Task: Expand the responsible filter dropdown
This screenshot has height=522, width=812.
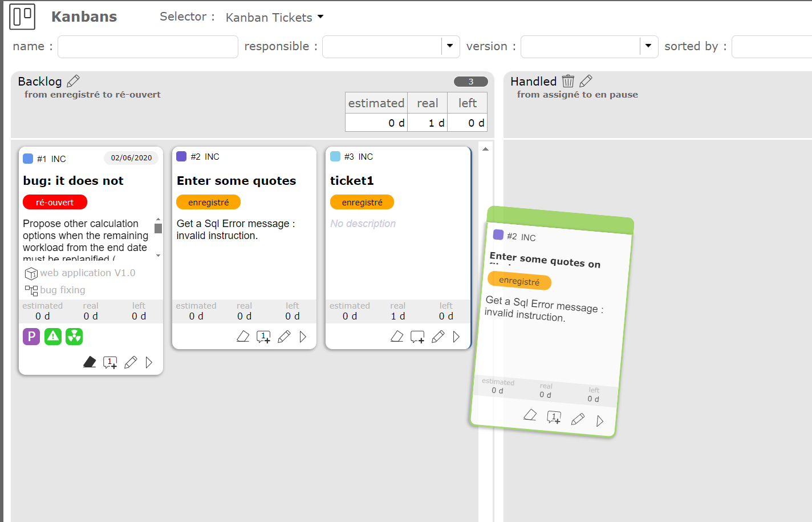Action: click(450, 46)
